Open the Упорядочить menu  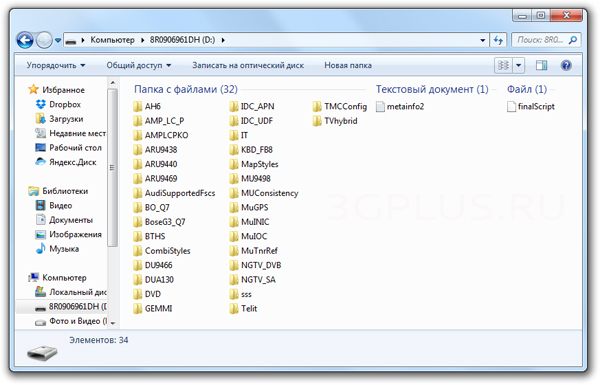(56, 65)
